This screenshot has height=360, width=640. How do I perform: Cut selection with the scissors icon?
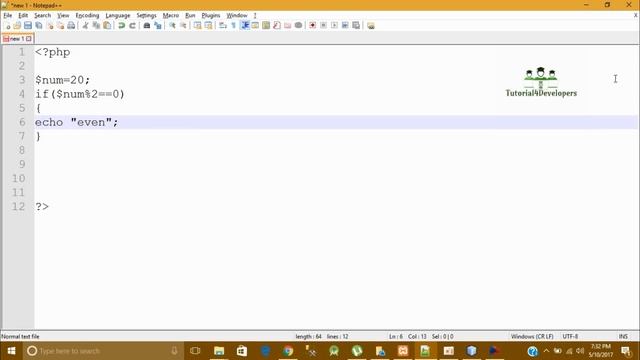pyautogui.click(x=85, y=26)
